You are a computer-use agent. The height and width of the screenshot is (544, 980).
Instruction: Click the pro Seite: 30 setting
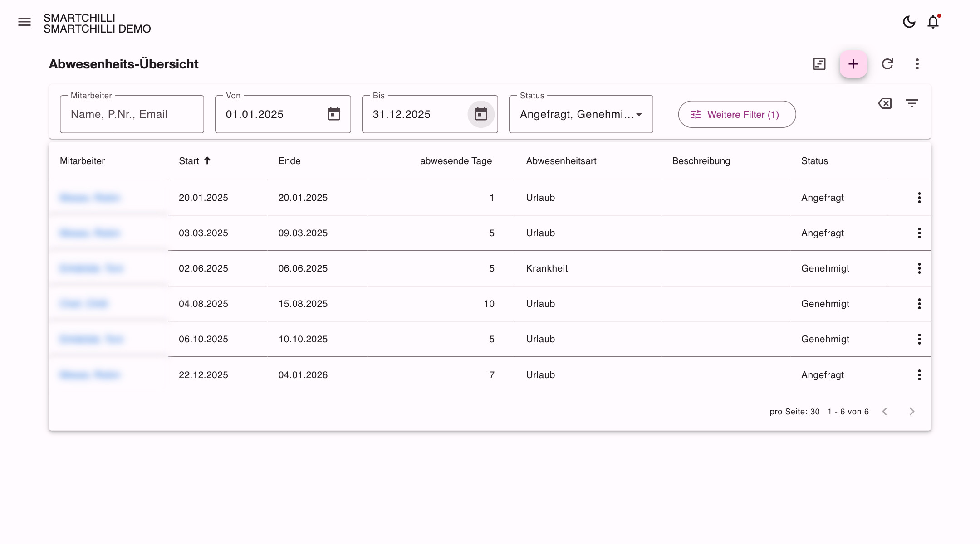coord(794,412)
